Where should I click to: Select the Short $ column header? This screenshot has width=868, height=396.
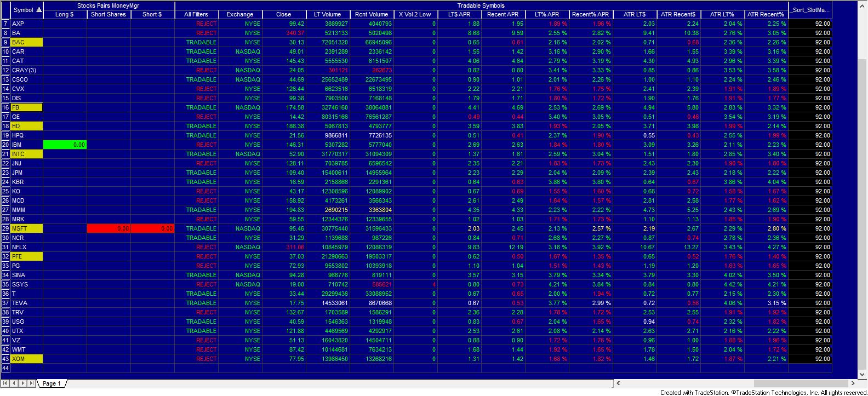click(152, 14)
